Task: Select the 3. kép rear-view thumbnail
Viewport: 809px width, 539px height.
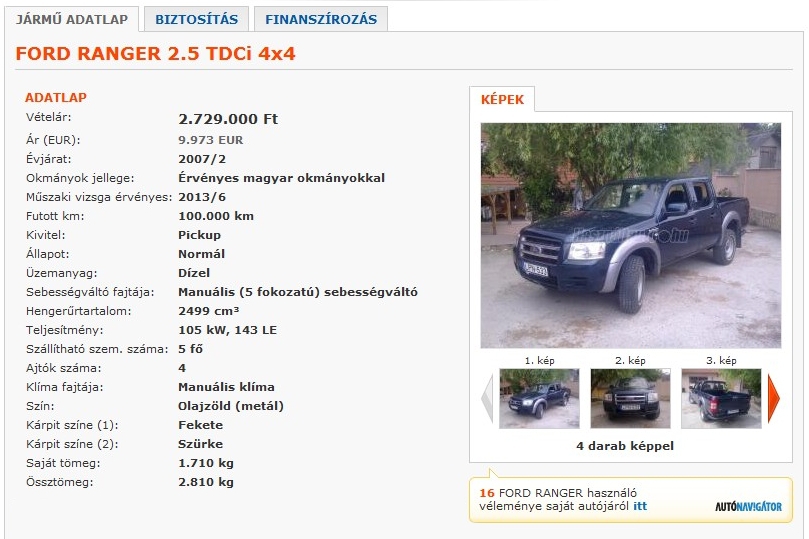Action: click(721, 398)
